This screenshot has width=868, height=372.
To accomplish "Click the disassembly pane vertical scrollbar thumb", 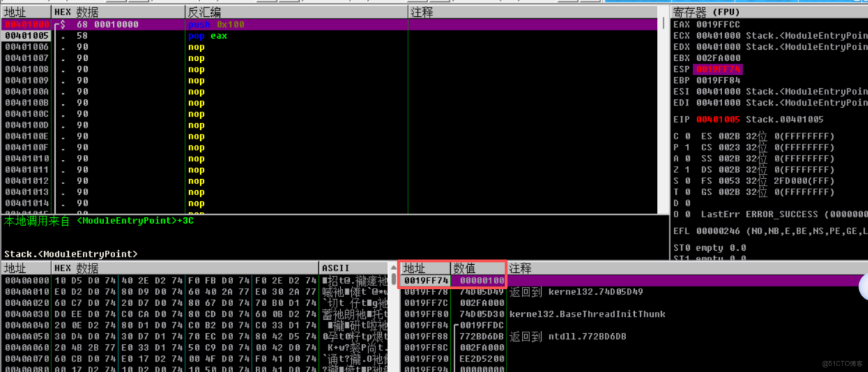I will tap(663, 23).
